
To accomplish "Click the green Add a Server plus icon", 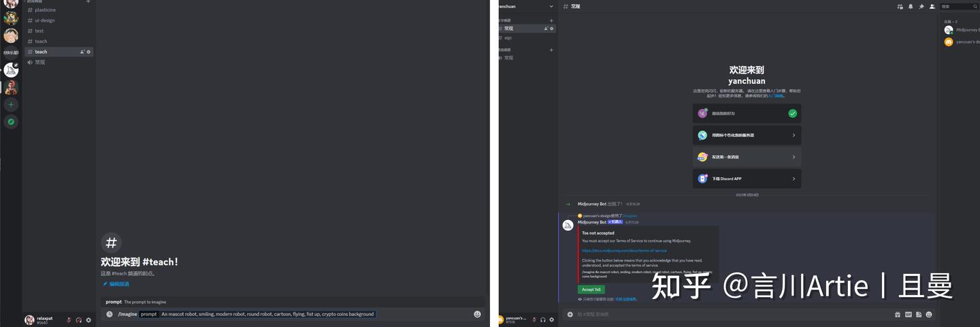I will click(11, 104).
